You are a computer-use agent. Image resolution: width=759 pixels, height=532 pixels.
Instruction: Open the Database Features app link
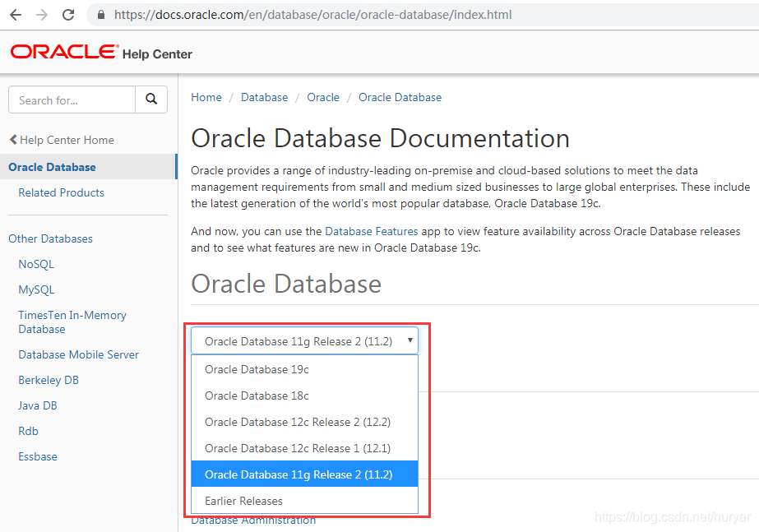(371, 231)
